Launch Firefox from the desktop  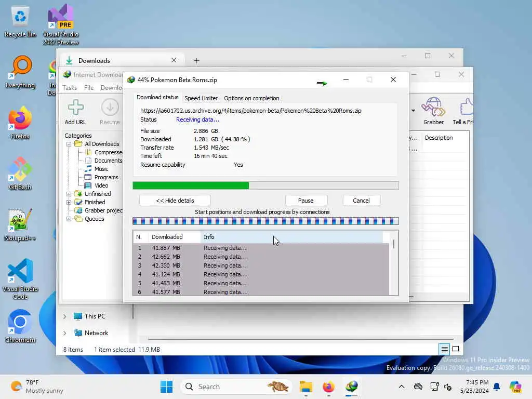point(20,123)
